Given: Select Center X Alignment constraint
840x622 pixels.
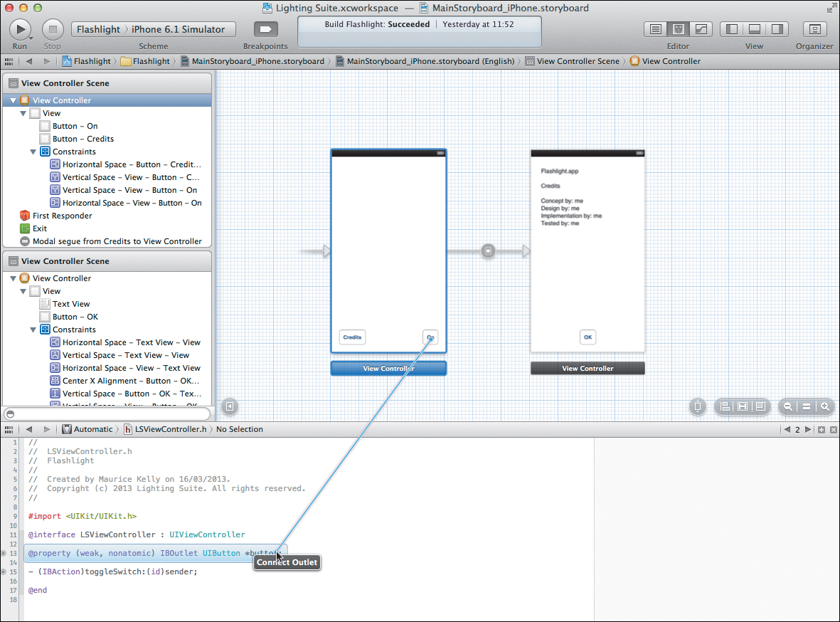Looking at the screenshot, I should tap(124, 381).
